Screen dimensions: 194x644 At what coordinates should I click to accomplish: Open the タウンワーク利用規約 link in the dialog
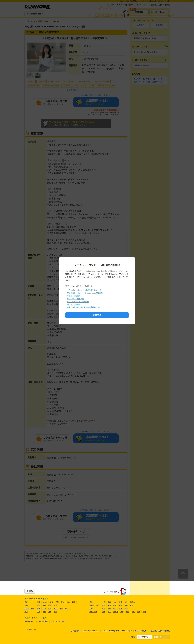[75, 299]
